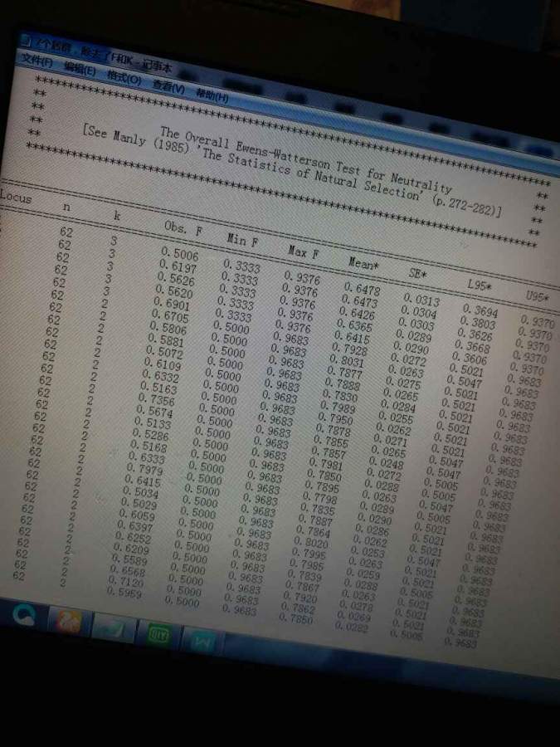Click the Obs. F value 0.6109
The image size is (560, 747).
pyautogui.click(x=163, y=364)
